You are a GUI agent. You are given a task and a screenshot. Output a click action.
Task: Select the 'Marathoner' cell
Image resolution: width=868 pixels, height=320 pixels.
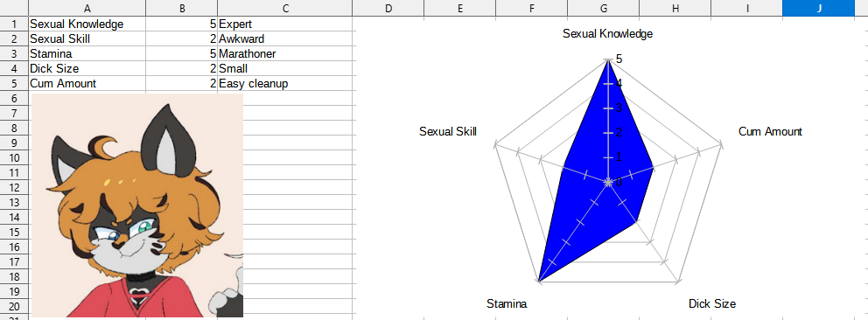tap(285, 54)
